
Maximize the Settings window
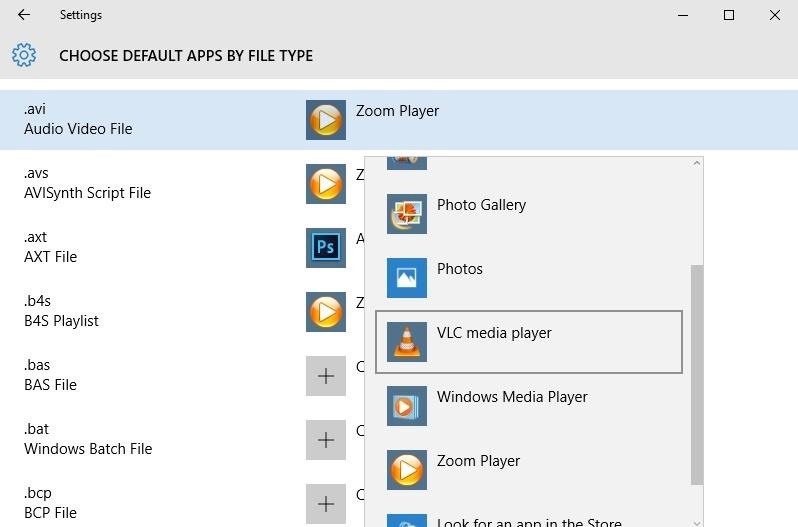click(x=729, y=15)
